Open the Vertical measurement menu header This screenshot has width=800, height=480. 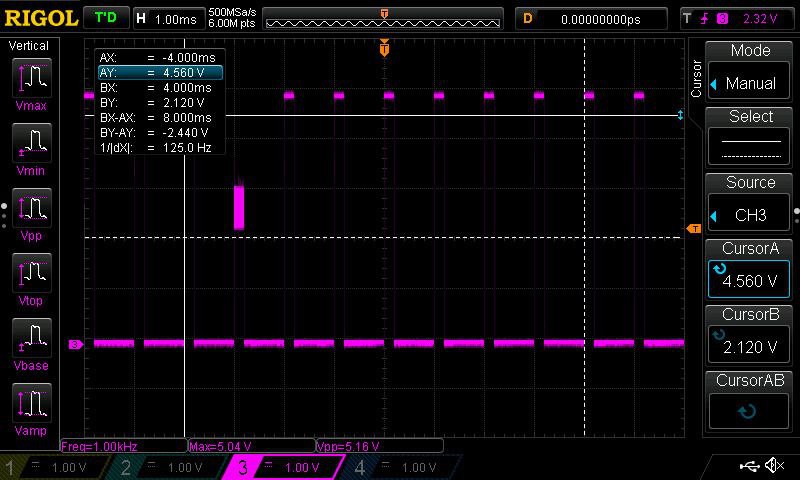28,46
